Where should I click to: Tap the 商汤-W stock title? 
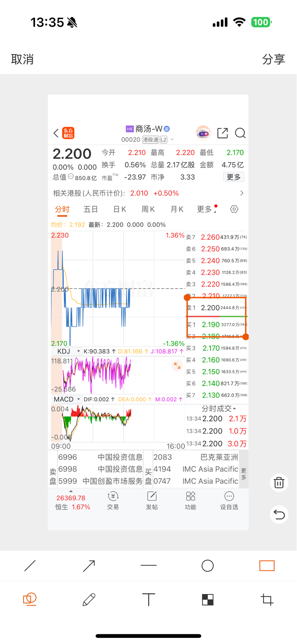148,129
